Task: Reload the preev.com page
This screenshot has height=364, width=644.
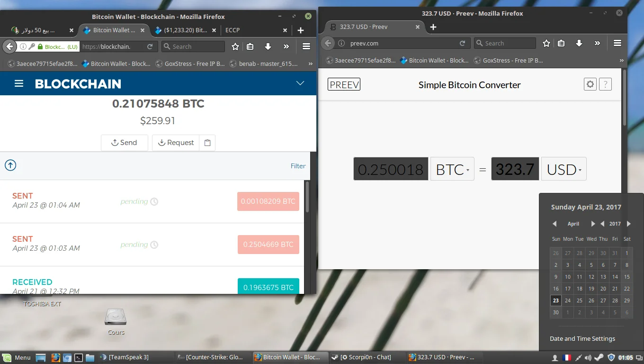Action: pyautogui.click(x=462, y=43)
